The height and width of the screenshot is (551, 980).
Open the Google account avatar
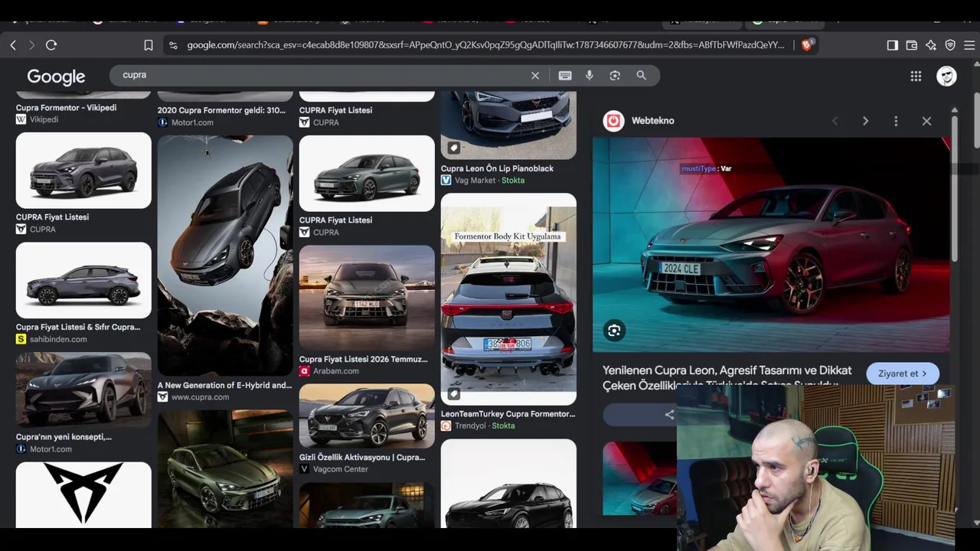tap(947, 76)
